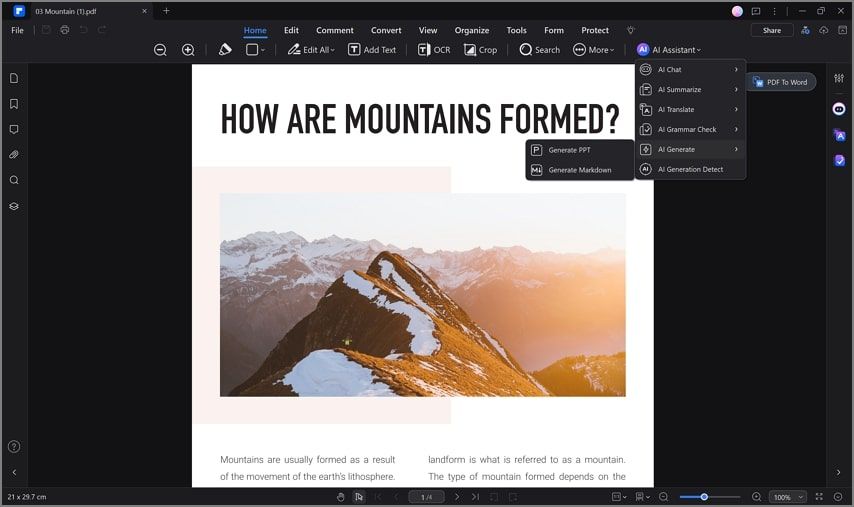Select AI Grammar Check menu entry
Screen dimensions: 854x507
[690, 130]
